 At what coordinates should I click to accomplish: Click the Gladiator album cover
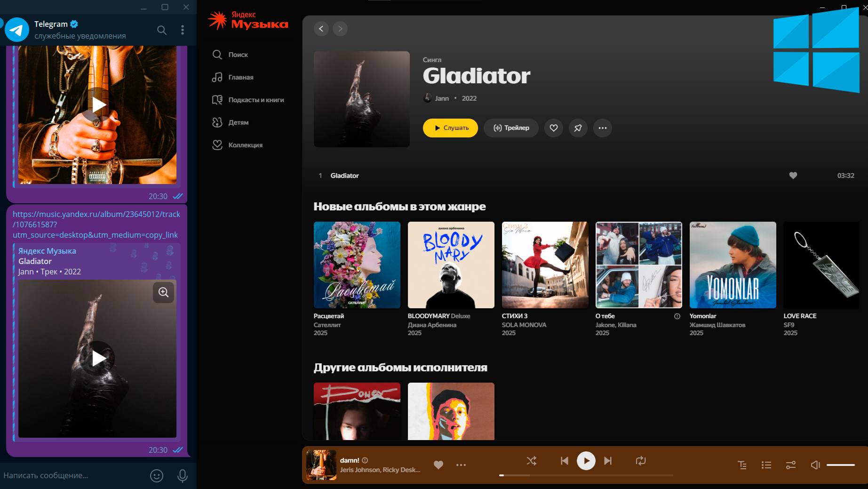click(362, 99)
